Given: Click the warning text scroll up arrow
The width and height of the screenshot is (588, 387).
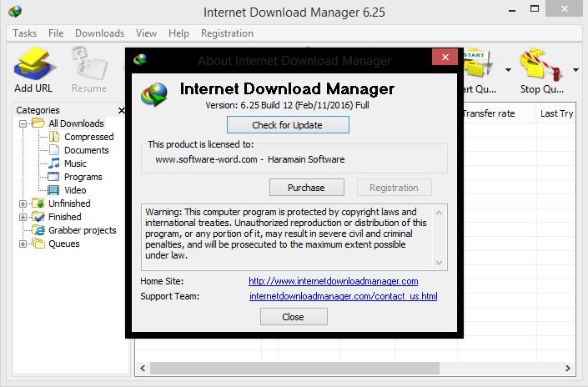Looking at the screenshot, I should (x=440, y=213).
